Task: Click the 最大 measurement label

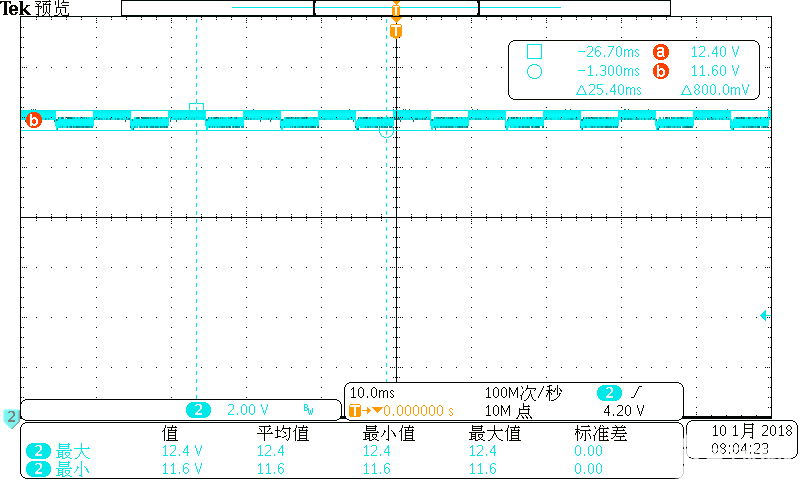Action: [x=73, y=451]
